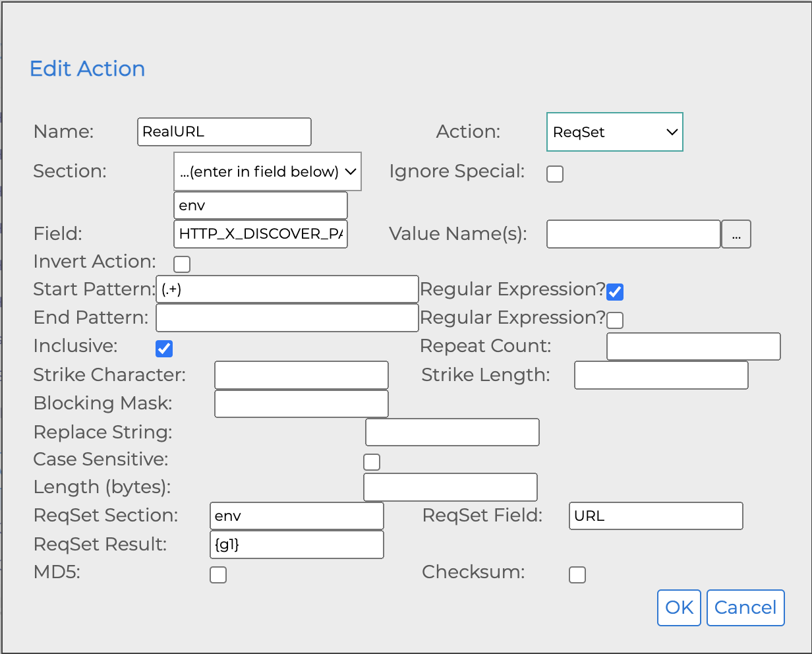Click the Name field containing RealURL
The height and width of the screenshot is (654, 812).
[224, 132]
